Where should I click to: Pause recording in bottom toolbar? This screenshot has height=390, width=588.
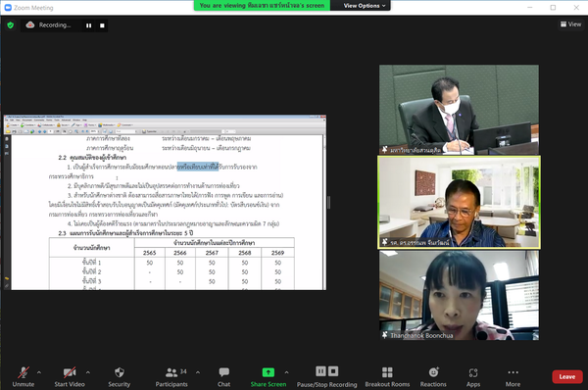coord(320,371)
